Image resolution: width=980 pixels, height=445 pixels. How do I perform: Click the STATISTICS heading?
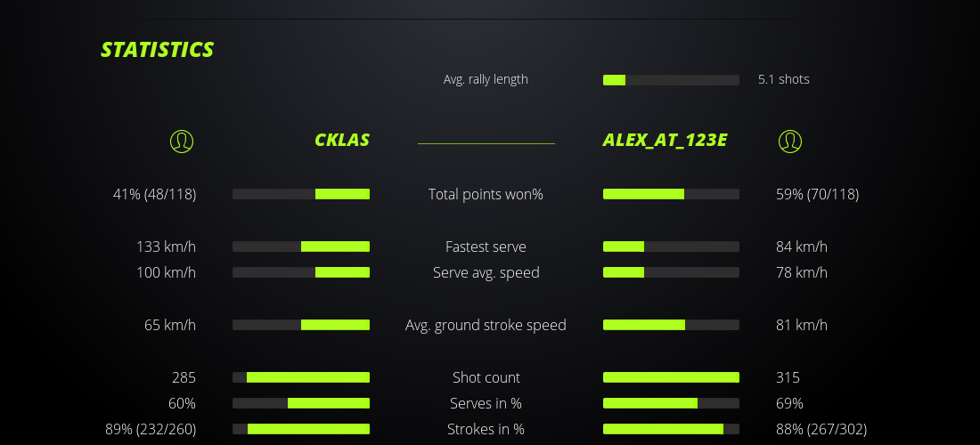point(157,49)
